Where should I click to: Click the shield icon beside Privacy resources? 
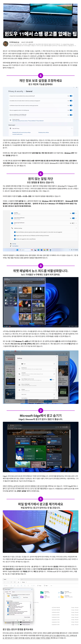[x=10, y=120]
